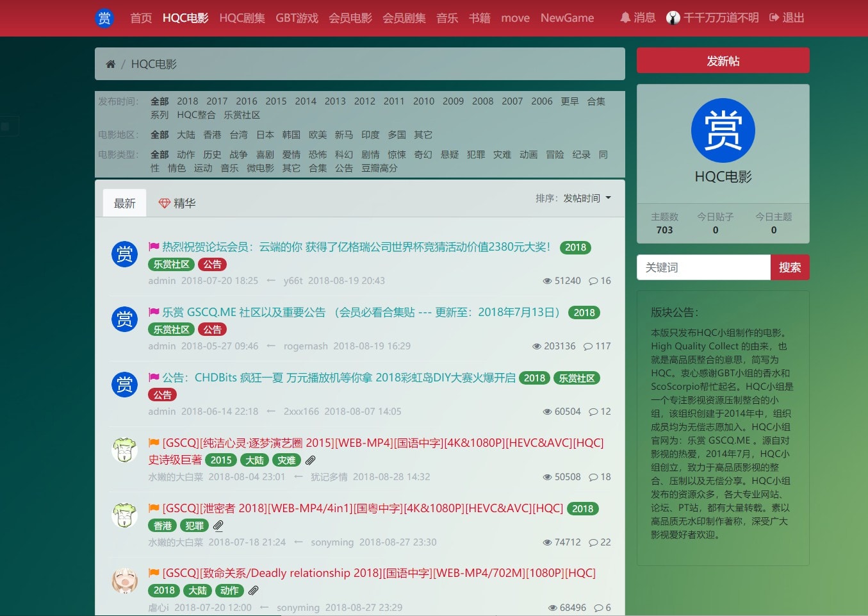Click the paperclip icon on the 致命关系 thread
This screenshot has width=868, height=616.
click(254, 590)
